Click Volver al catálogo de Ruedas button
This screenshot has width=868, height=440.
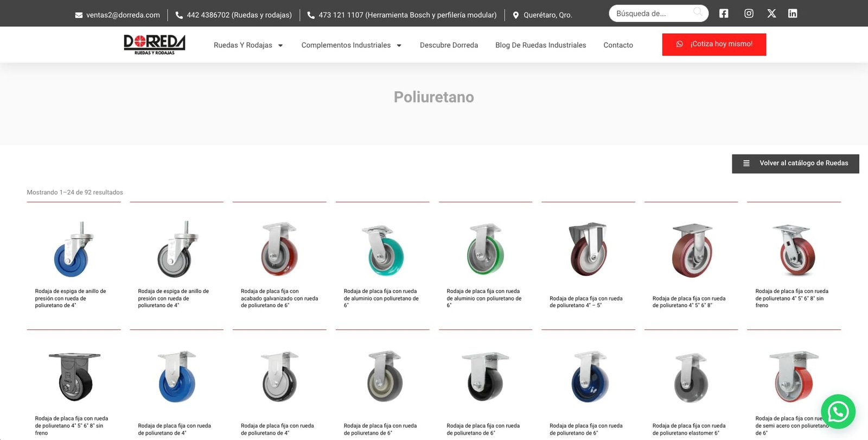(x=795, y=163)
